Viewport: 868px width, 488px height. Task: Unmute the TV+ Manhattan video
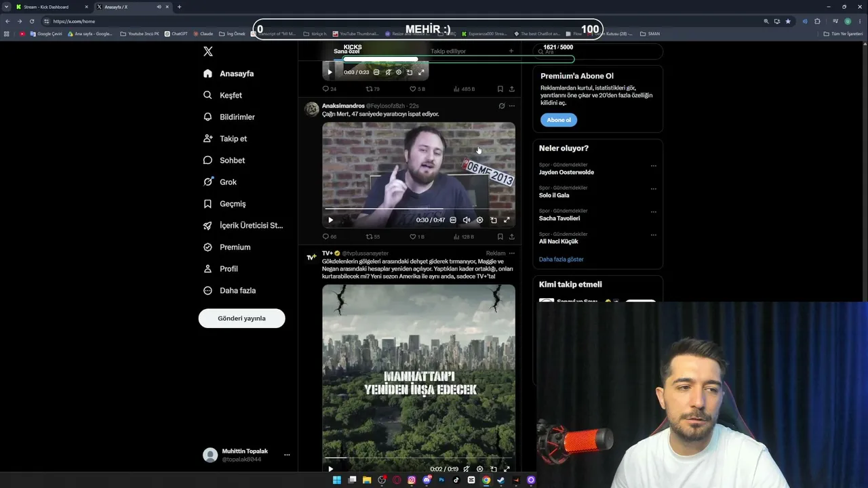click(466, 469)
